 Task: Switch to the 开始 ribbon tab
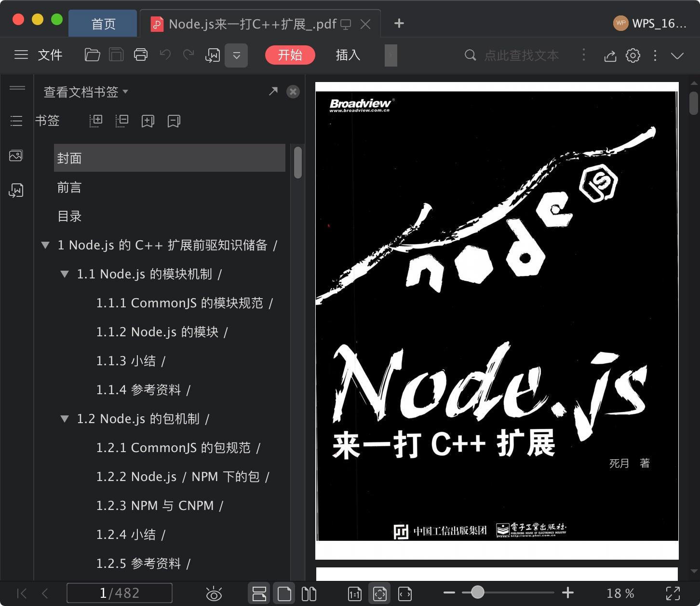[290, 55]
